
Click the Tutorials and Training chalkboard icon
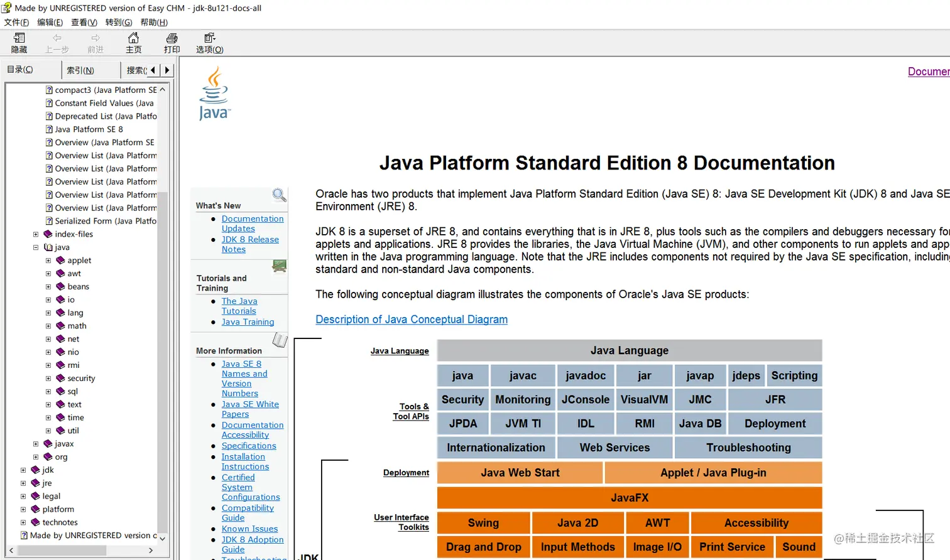[x=280, y=266]
